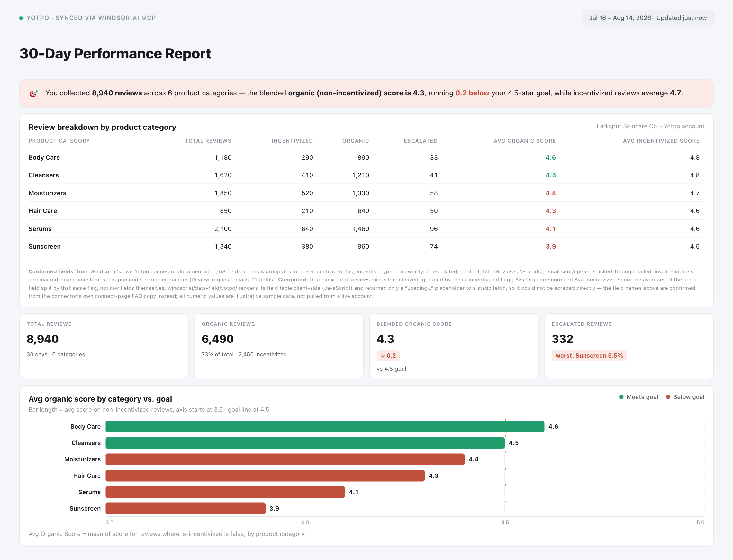This screenshot has width=733, height=560.
Task: Click the Moisturizers table row name
Action: point(47,193)
